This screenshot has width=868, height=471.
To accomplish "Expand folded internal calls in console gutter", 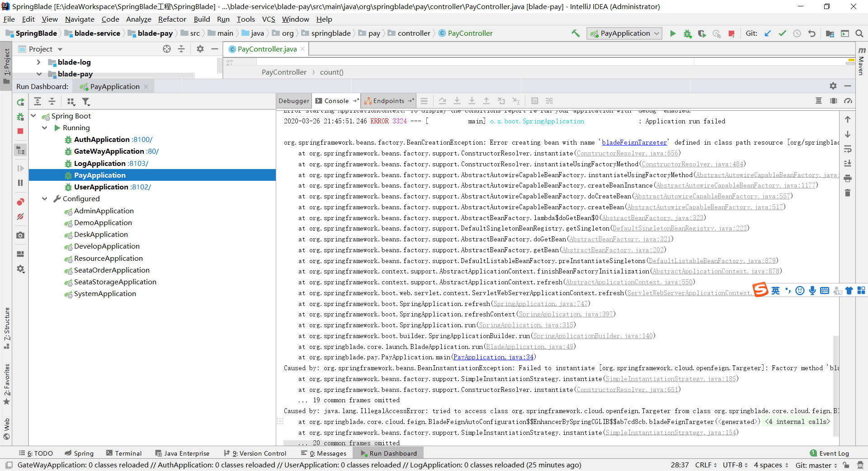I will [280, 421].
